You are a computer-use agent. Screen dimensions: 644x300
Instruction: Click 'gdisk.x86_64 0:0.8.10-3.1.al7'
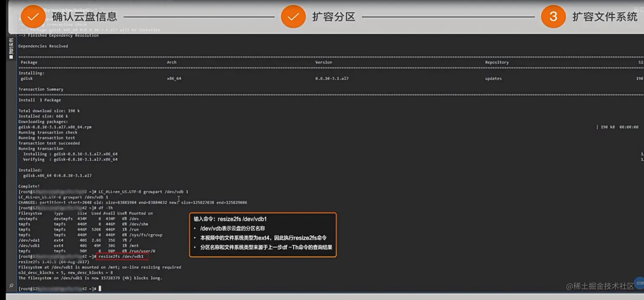[57, 175]
